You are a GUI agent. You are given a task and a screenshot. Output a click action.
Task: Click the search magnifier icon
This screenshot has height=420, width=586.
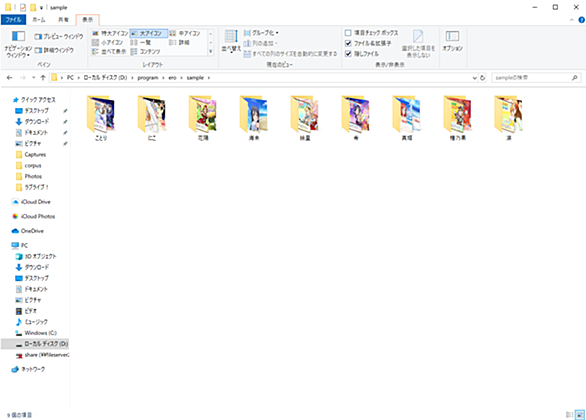click(574, 78)
